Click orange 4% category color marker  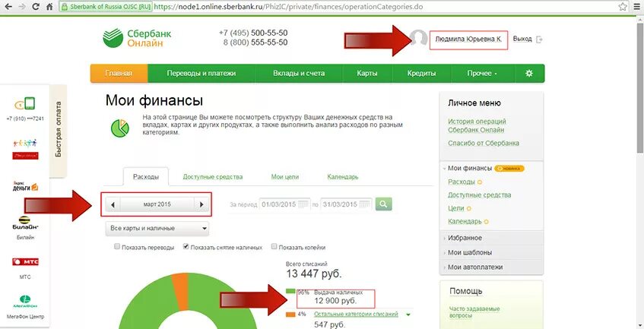(x=290, y=315)
